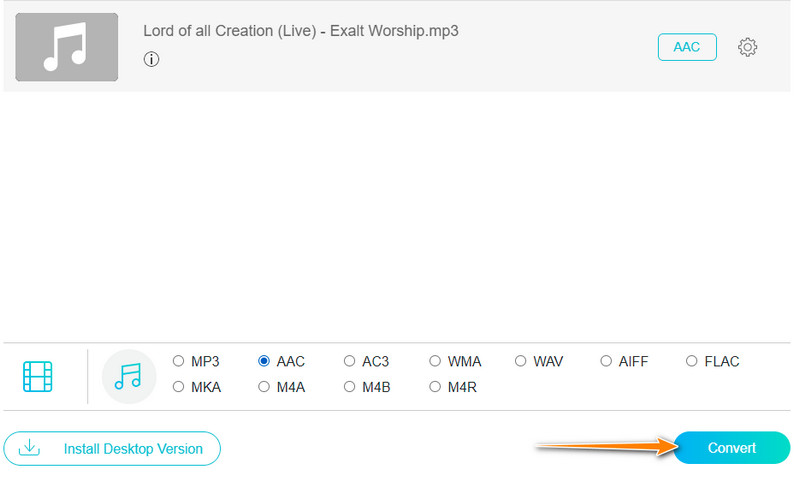Select the AAC format radio button
The image size is (800, 482).
(264, 361)
